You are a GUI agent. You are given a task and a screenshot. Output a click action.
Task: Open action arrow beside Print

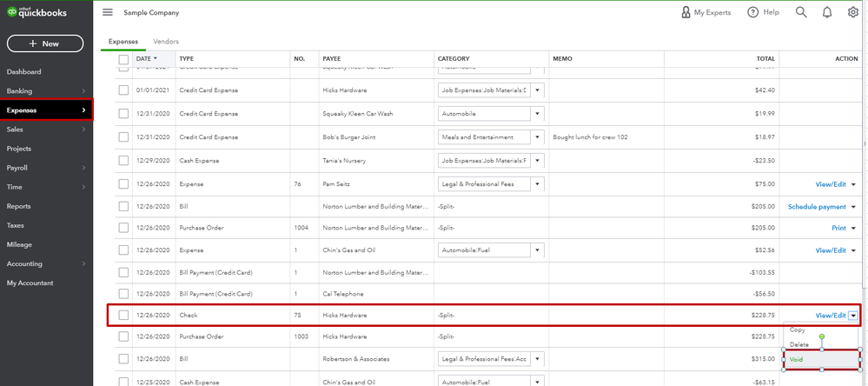[x=853, y=228]
